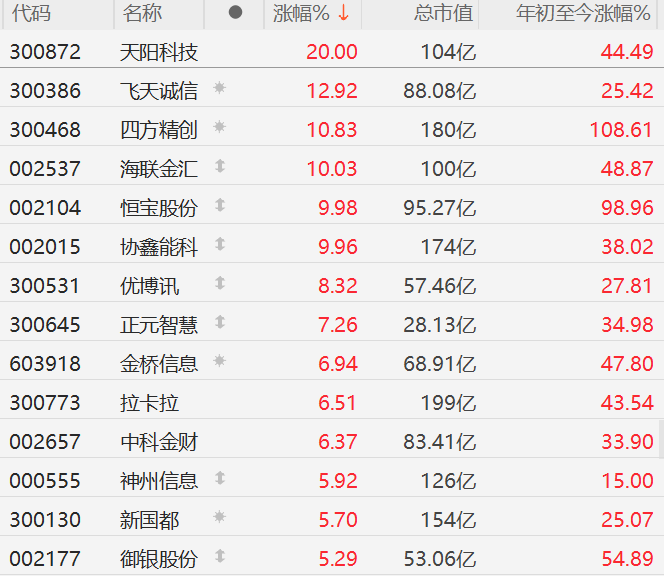Select stock code 603918

(x=45, y=364)
